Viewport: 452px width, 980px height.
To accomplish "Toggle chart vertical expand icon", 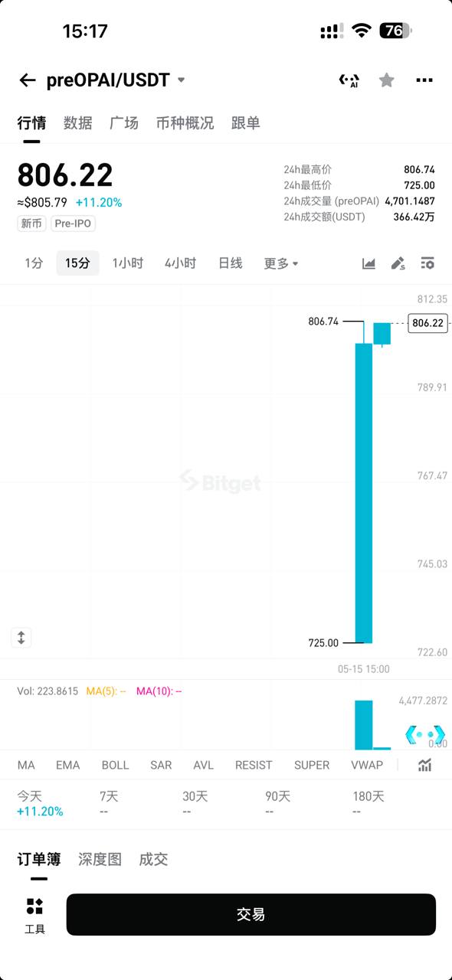I will coord(21,637).
